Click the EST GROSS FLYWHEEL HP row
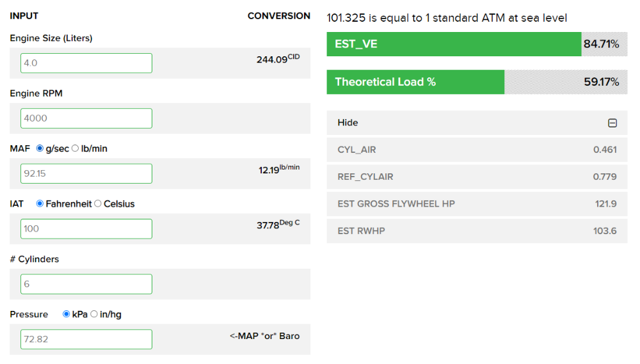The width and height of the screenshot is (640, 364). (x=477, y=203)
